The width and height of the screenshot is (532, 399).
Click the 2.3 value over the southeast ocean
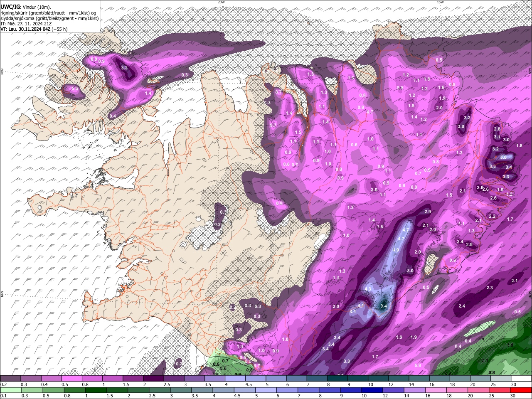tap(490, 288)
